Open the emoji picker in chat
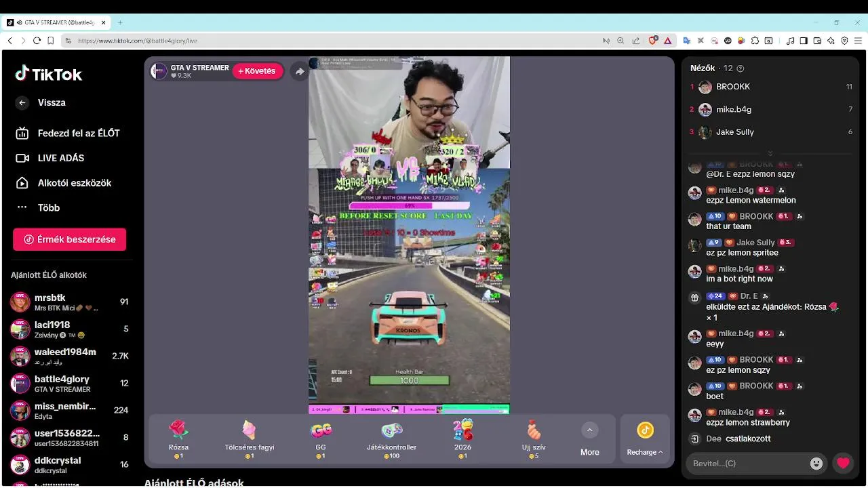The image size is (868, 488). [816, 464]
